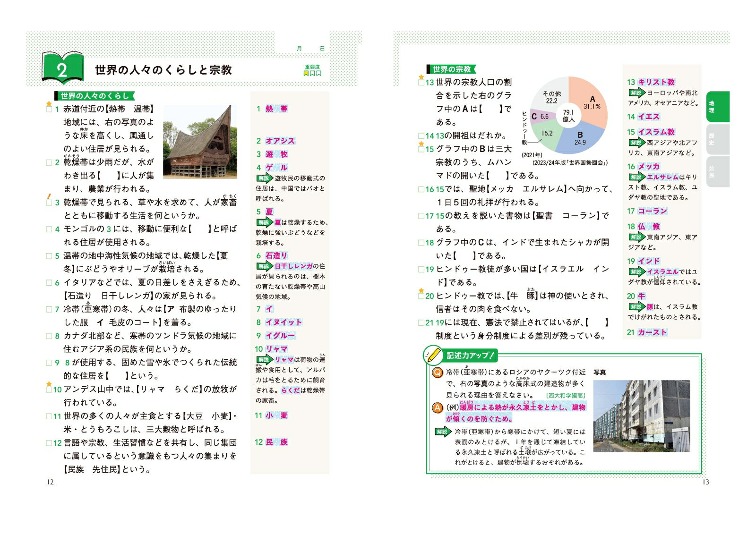Viewport: 756px width, 534px height.
Task: Click the star mark above question 15
Action: click(x=421, y=144)
